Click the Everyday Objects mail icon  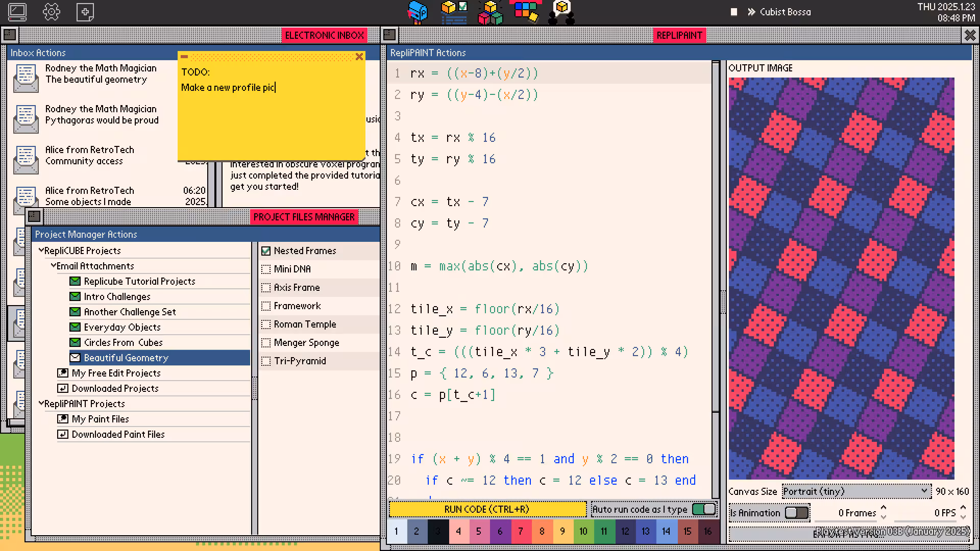(75, 327)
